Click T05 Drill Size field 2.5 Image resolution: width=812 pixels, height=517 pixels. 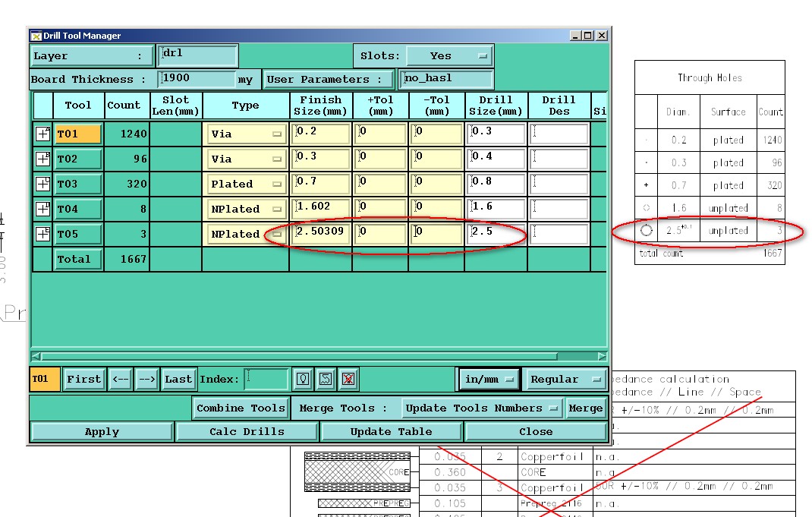click(x=496, y=234)
